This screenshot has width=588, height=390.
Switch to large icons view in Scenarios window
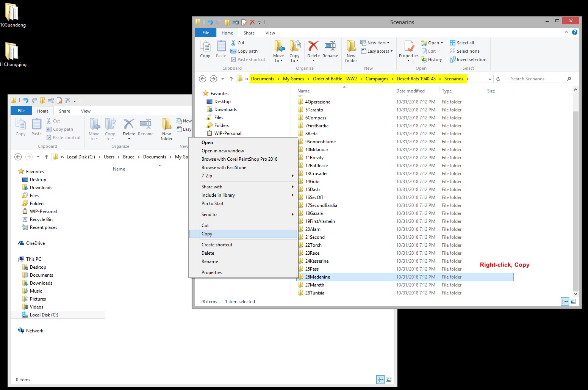(x=573, y=302)
